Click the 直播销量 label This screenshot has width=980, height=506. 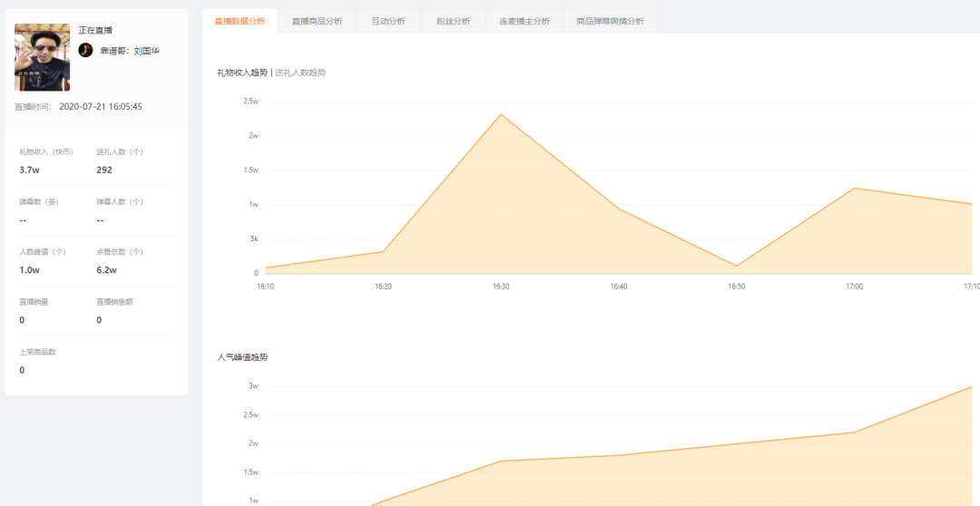click(x=34, y=302)
